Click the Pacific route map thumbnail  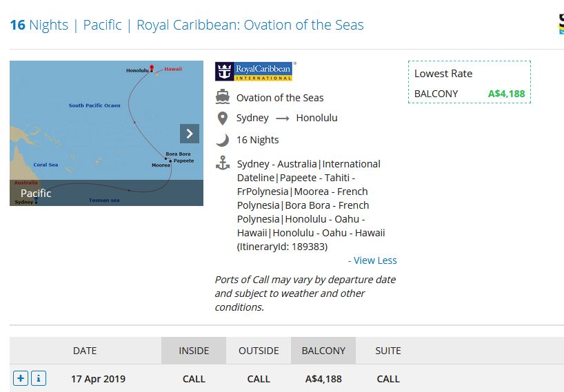tap(106, 133)
